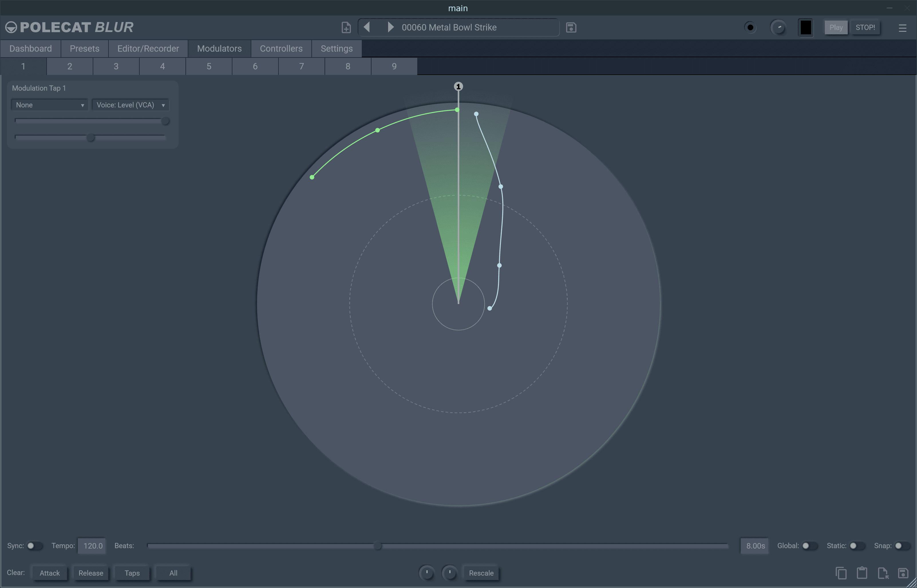Click the green curve end point at left

[312, 177]
